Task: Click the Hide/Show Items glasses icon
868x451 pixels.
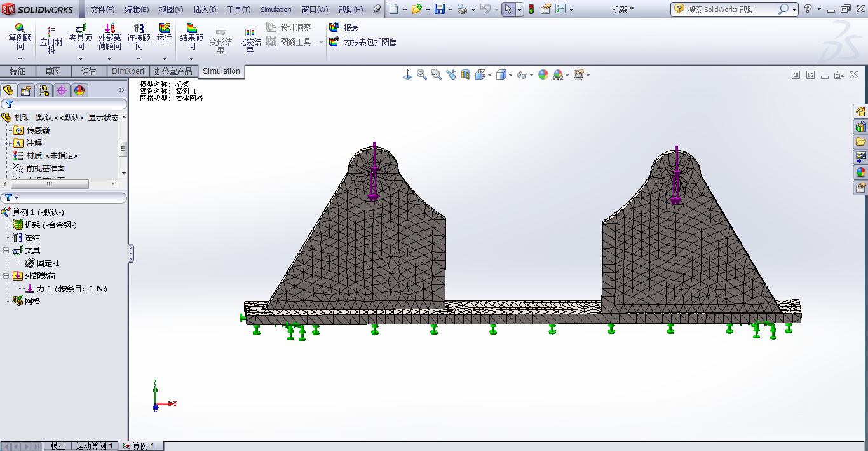Action: [x=522, y=75]
